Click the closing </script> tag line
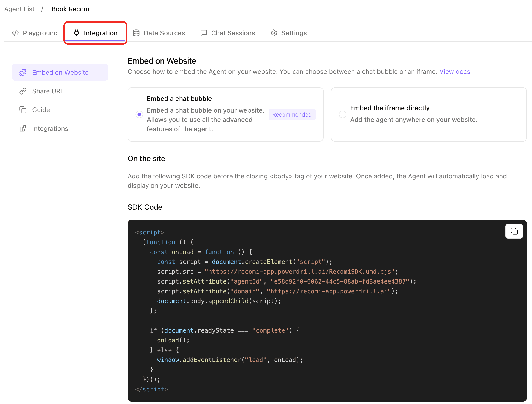The image size is (532, 404). coord(151,389)
